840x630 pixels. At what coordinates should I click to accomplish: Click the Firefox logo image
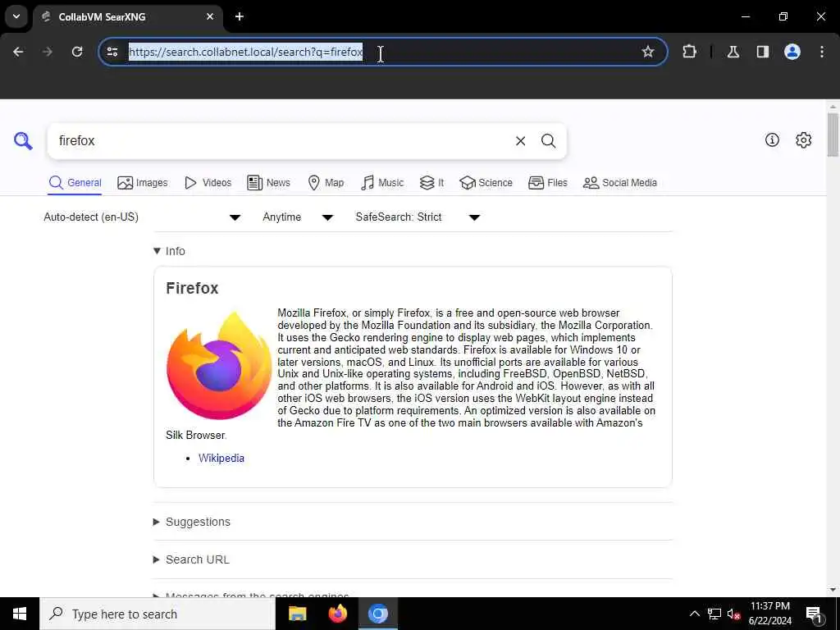219,365
